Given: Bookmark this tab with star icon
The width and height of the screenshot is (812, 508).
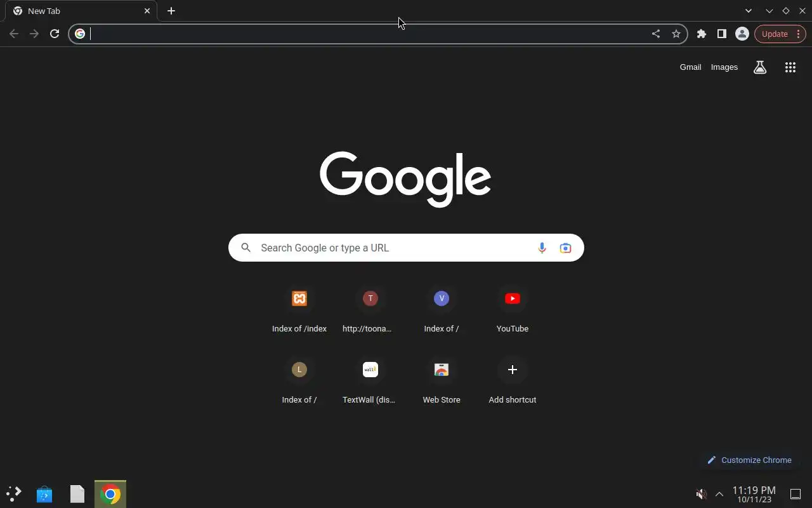Looking at the screenshot, I should click(x=676, y=34).
